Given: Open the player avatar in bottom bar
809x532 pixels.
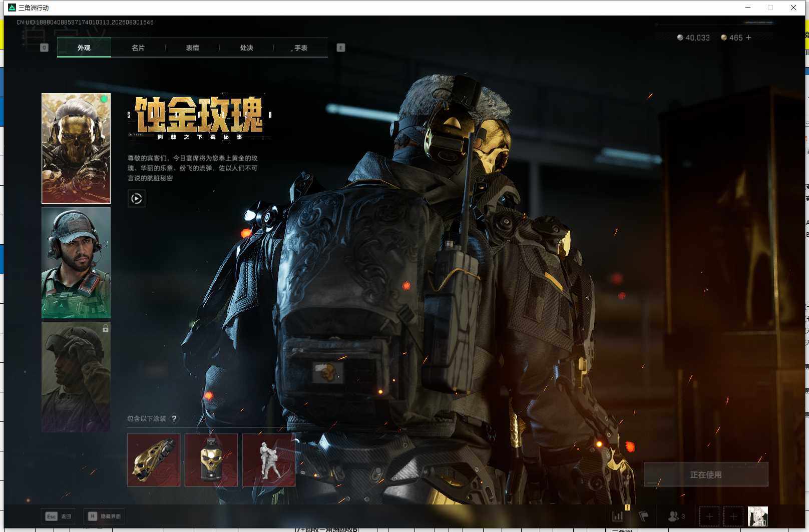Looking at the screenshot, I should [757, 516].
